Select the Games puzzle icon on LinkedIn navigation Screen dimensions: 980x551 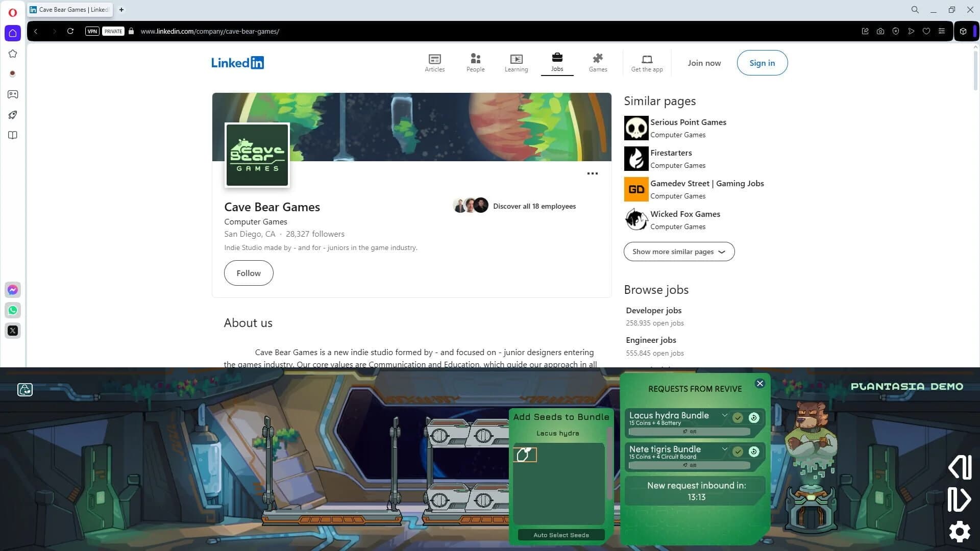tap(597, 59)
